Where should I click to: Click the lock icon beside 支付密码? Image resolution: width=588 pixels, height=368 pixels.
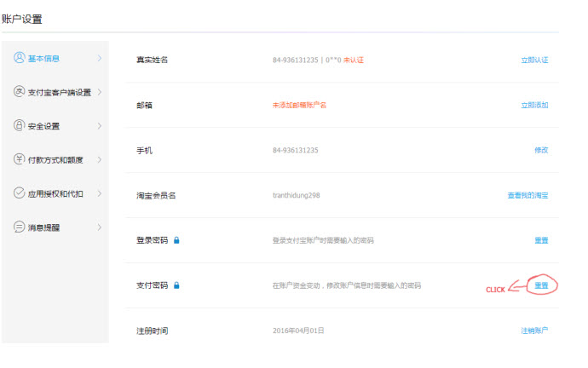(x=176, y=285)
